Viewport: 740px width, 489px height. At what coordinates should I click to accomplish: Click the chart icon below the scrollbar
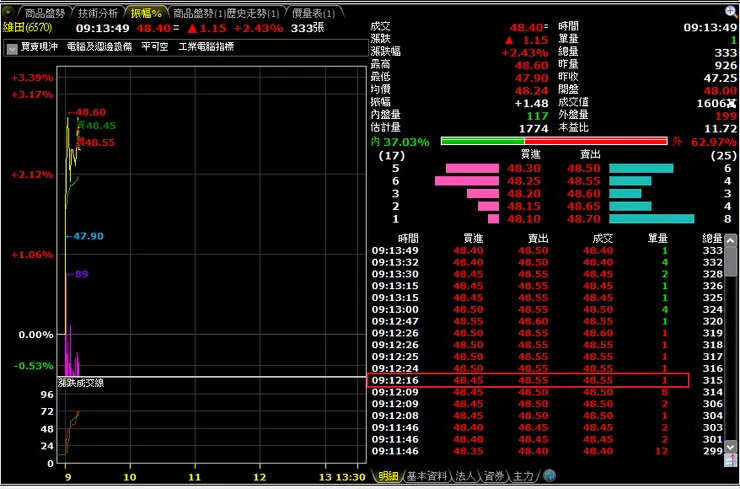click(731, 460)
